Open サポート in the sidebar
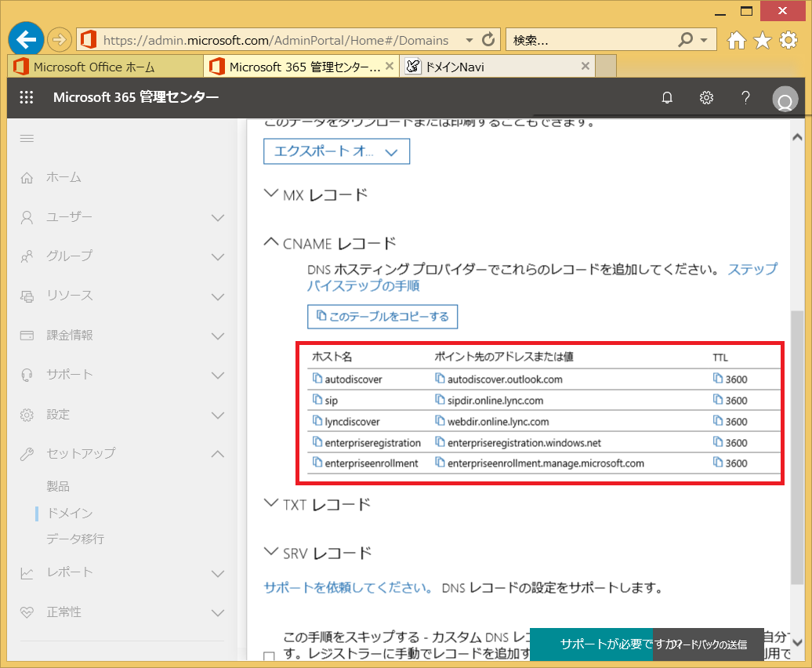 [x=70, y=375]
